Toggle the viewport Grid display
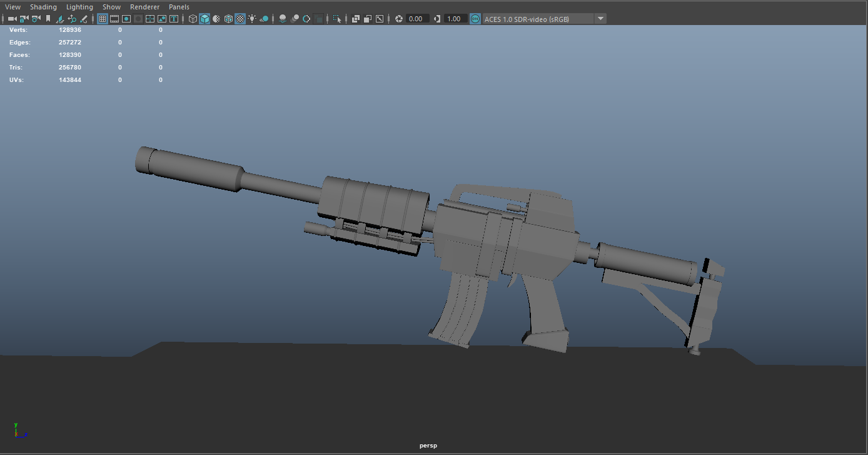 (103, 19)
